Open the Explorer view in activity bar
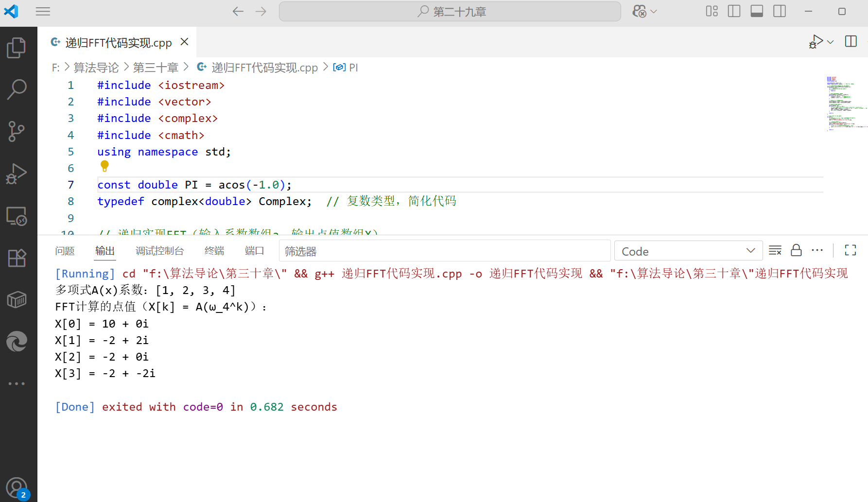Viewport: 868px width, 502px height. point(17,48)
